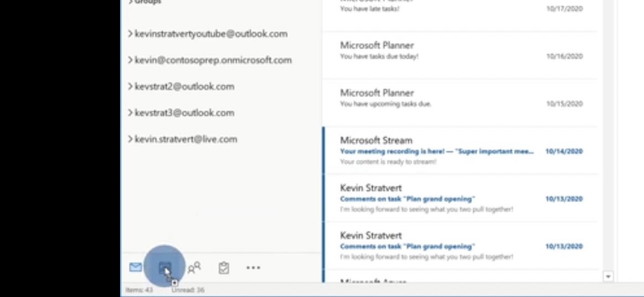Select kevinstratvertyoutube@outlook.com account name
Screen dimensions: 644x297
[211, 34]
